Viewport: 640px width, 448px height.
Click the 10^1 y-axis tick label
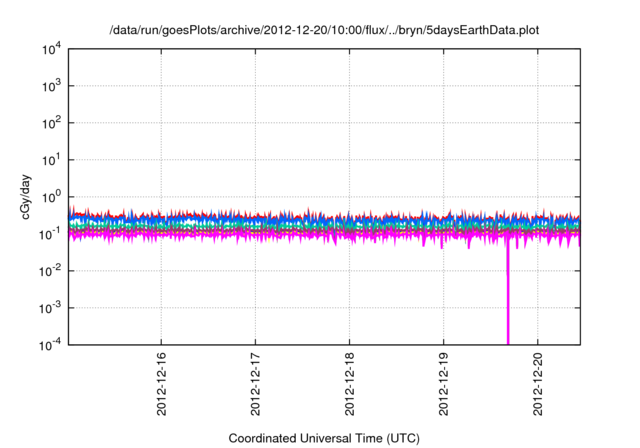[52, 160]
